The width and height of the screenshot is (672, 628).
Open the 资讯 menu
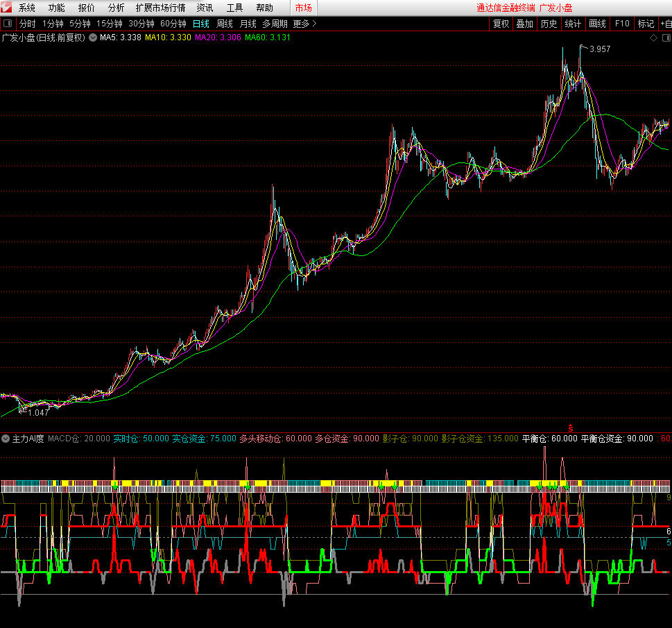coord(205,8)
